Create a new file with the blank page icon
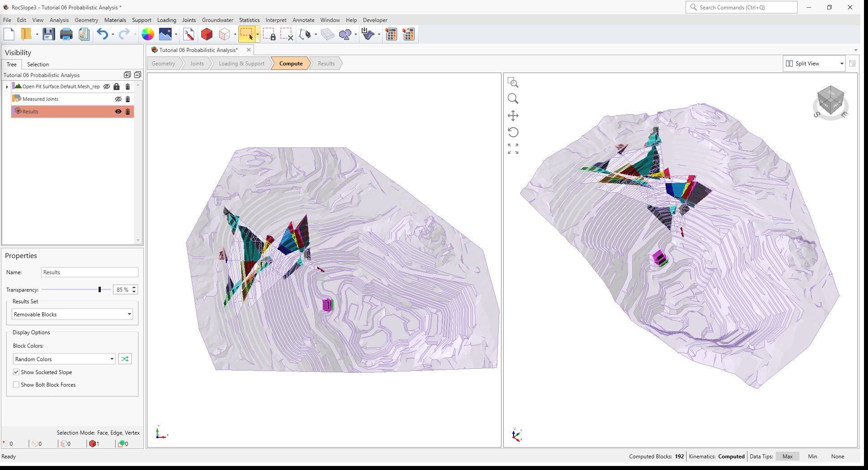Image resolution: width=868 pixels, height=470 pixels. (x=9, y=34)
